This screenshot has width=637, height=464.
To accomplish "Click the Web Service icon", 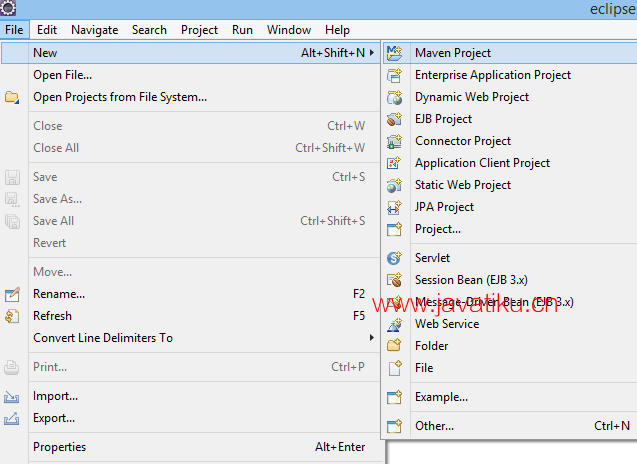I will click(x=394, y=324).
